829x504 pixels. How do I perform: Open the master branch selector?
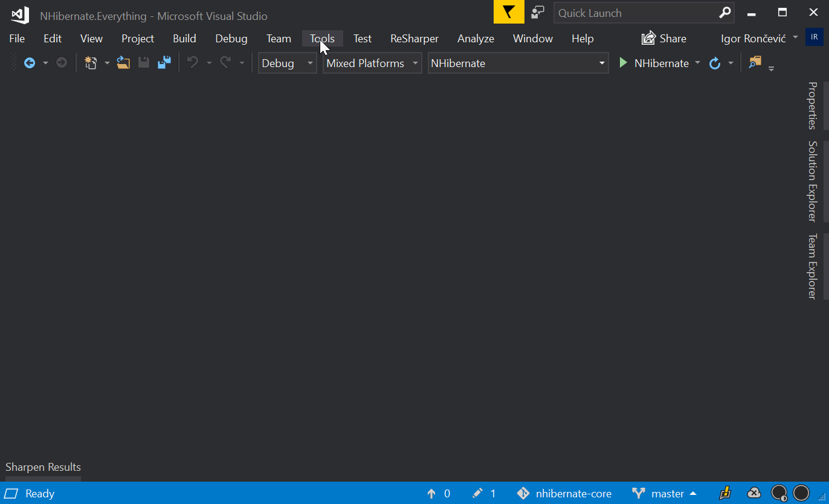pos(665,494)
